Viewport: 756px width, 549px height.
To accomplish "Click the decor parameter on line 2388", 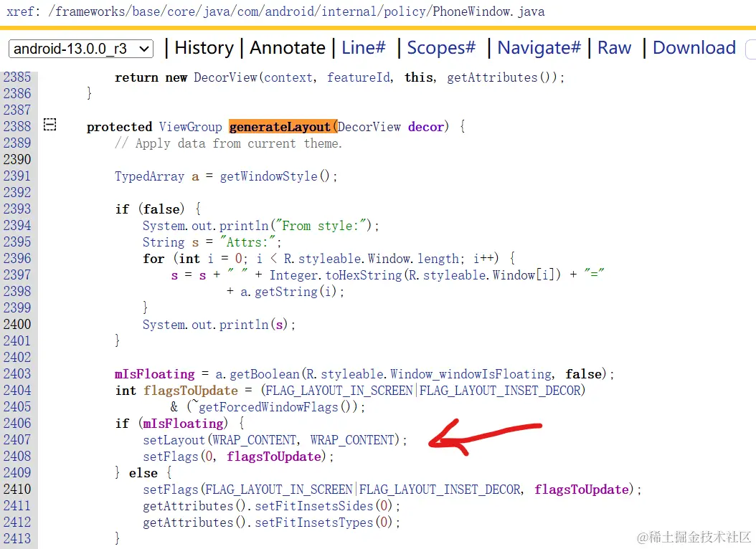I will coord(426,127).
